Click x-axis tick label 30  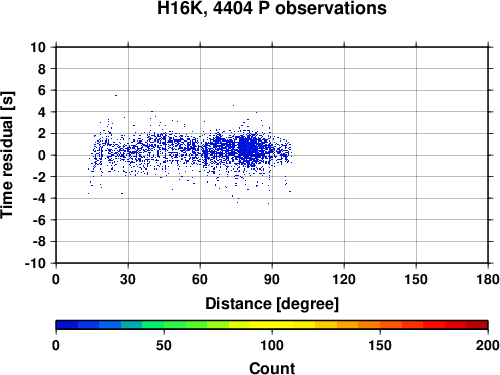tap(128, 279)
